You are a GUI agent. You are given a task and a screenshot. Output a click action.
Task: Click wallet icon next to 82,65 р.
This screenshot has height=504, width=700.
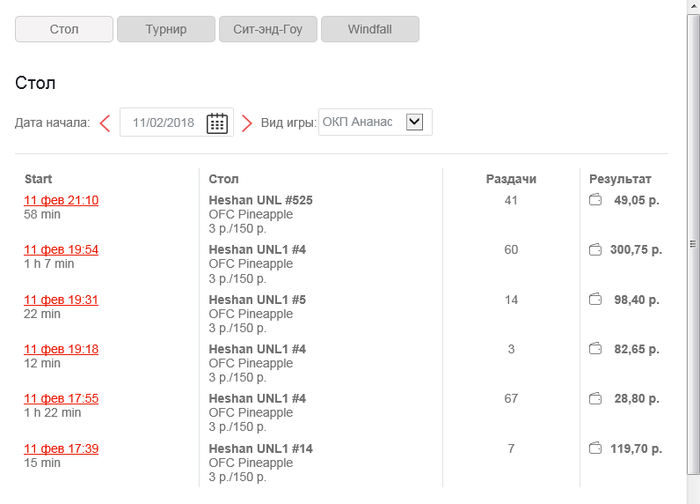click(595, 349)
